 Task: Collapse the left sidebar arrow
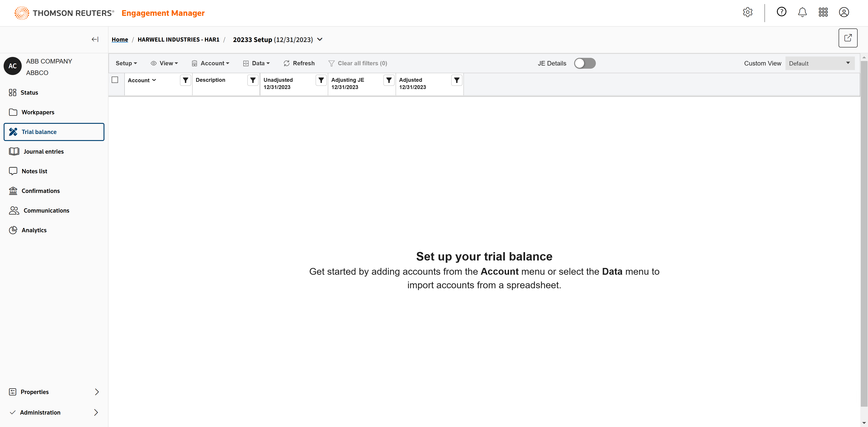tap(95, 39)
